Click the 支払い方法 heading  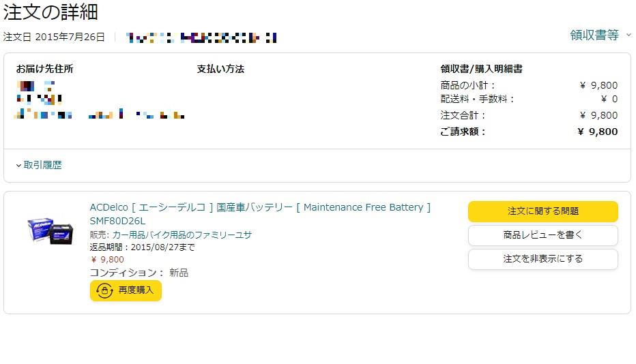tap(220, 69)
